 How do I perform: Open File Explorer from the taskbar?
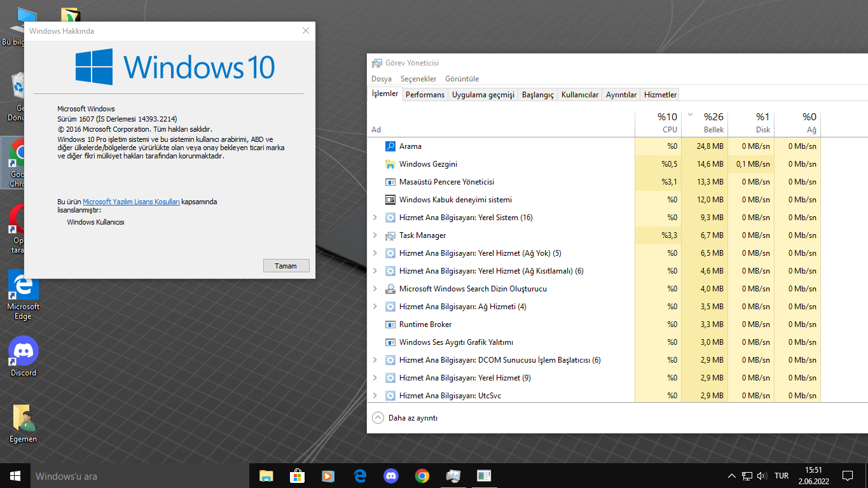pos(266,476)
